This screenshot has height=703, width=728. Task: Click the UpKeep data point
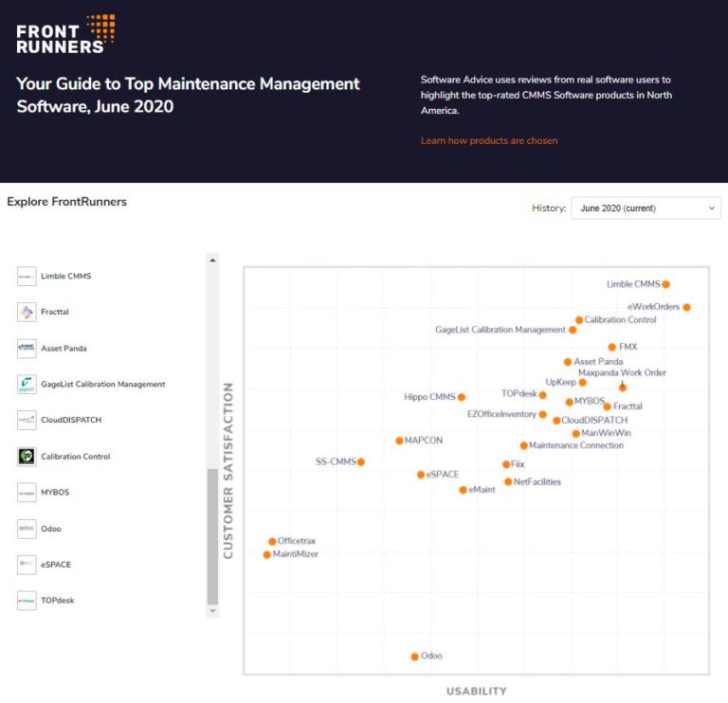click(583, 383)
